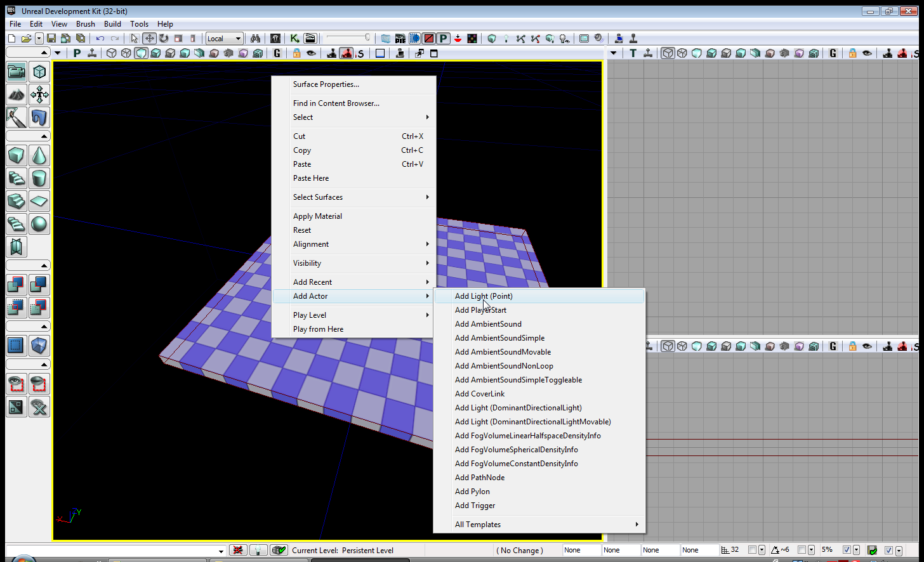
Task: Click the Sphere brush builder icon
Action: click(x=39, y=224)
